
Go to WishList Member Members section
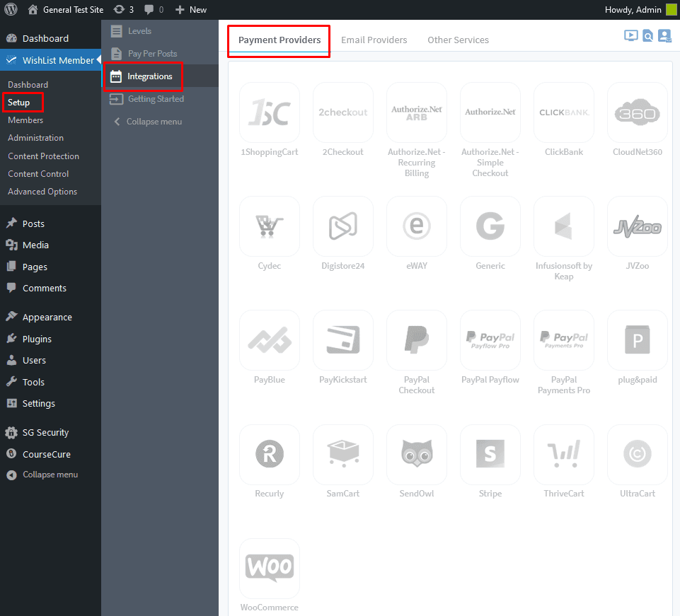click(x=25, y=120)
